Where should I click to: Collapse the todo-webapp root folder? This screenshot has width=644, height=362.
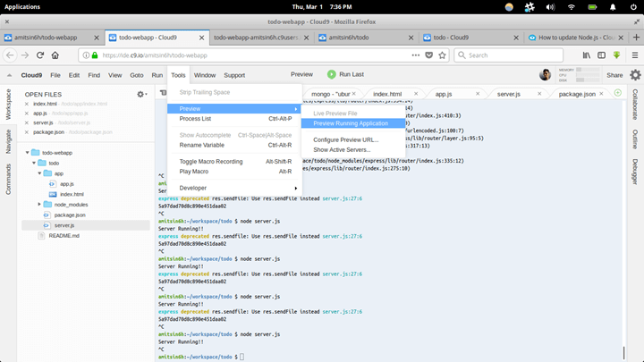coord(28,153)
